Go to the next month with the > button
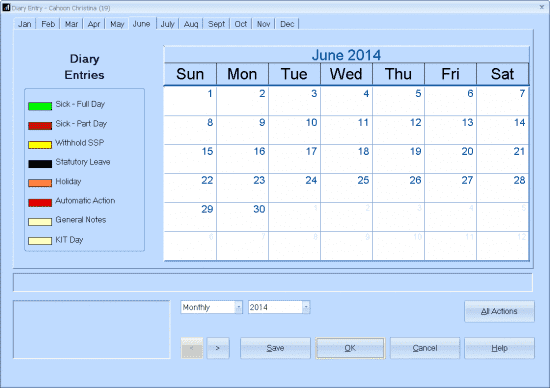 click(218, 348)
